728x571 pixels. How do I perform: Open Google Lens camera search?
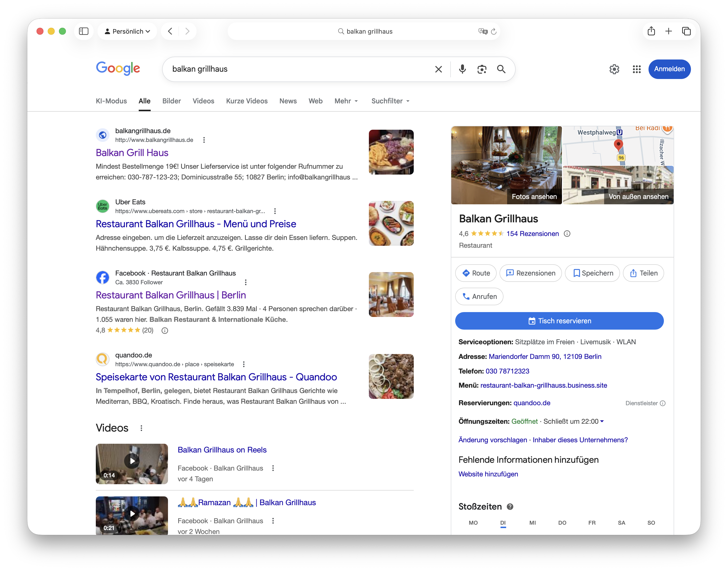482,69
